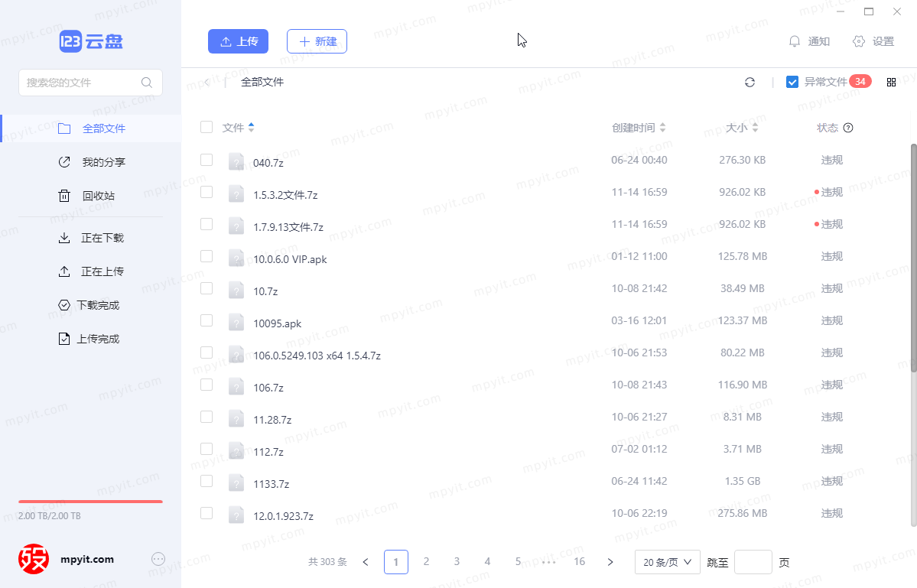Click file icon of 112.7z

click(236, 451)
